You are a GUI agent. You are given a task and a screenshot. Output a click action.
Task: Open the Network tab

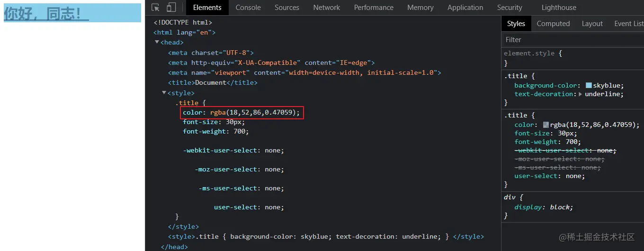pyautogui.click(x=327, y=8)
